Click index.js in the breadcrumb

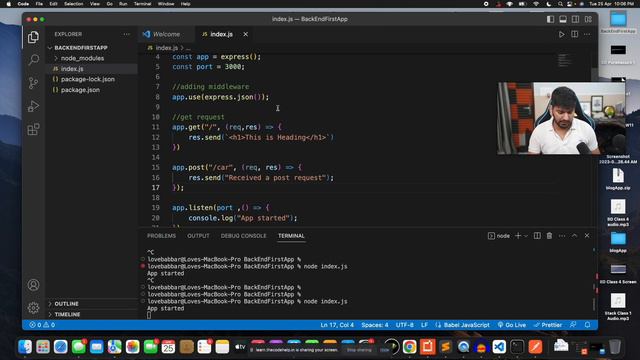(167, 48)
